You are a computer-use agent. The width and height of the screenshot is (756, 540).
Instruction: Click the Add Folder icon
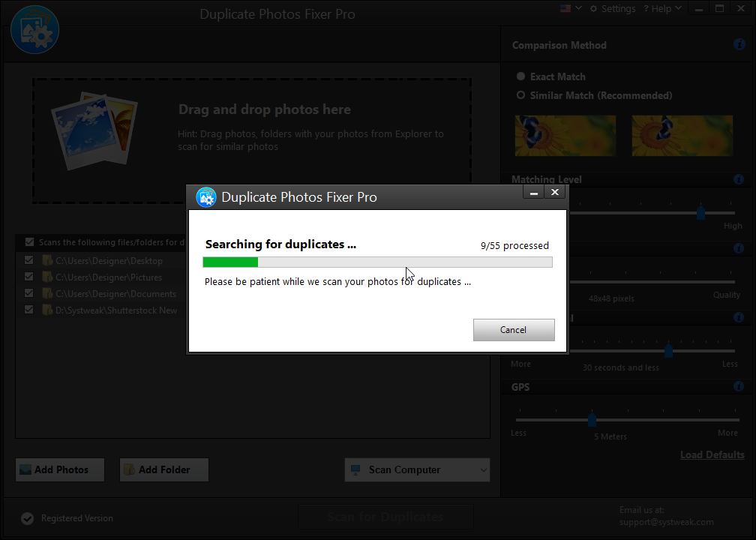click(129, 469)
